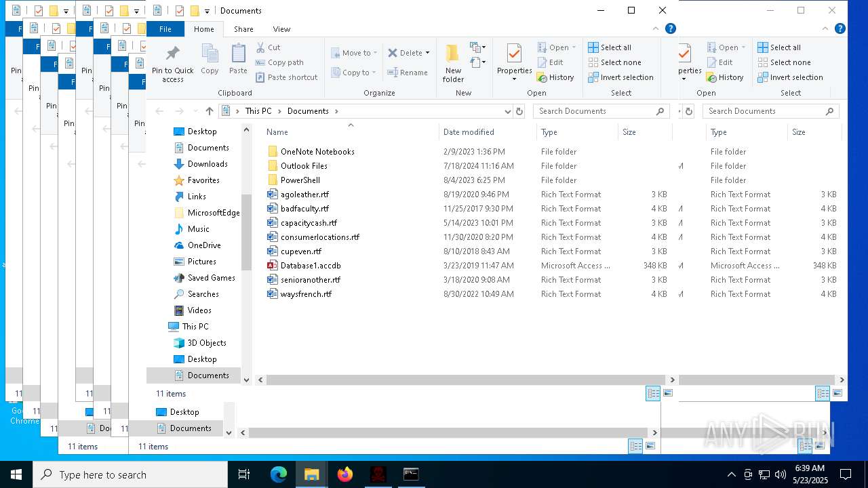Viewport: 868px width, 488px height.
Task: Create a New folder
Action: tap(453, 63)
